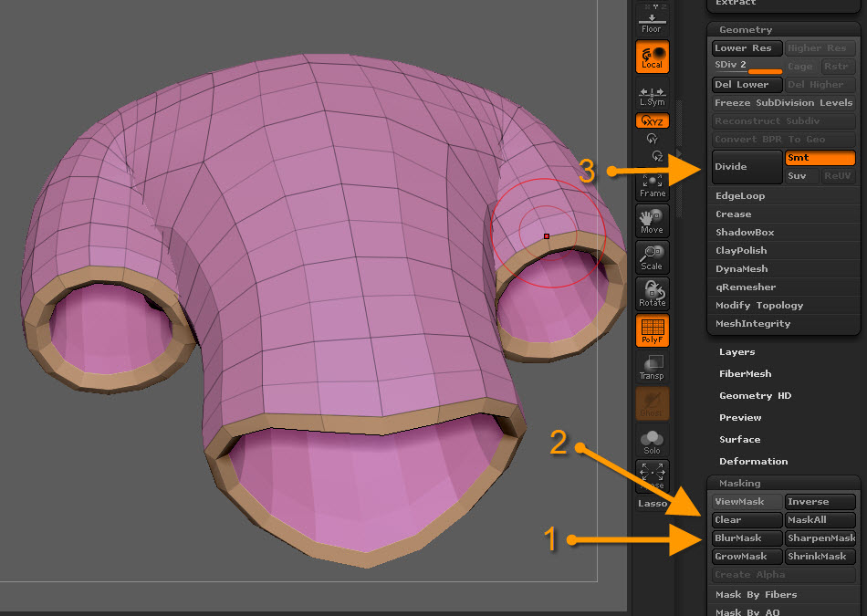867x616 pixels.
Task: Click the Rotate navigation icon
Action: [653, 294]
